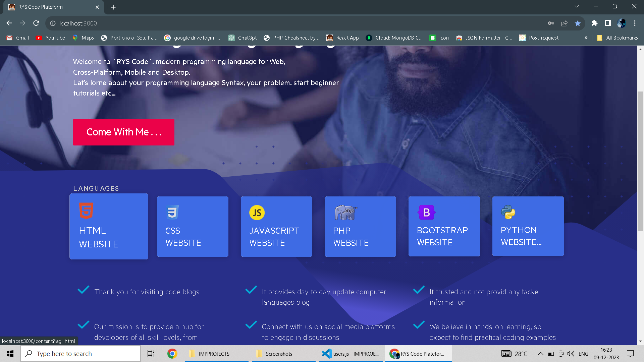644x362 pixels.
Task: Click the Python logo icon
Action: 508,212
